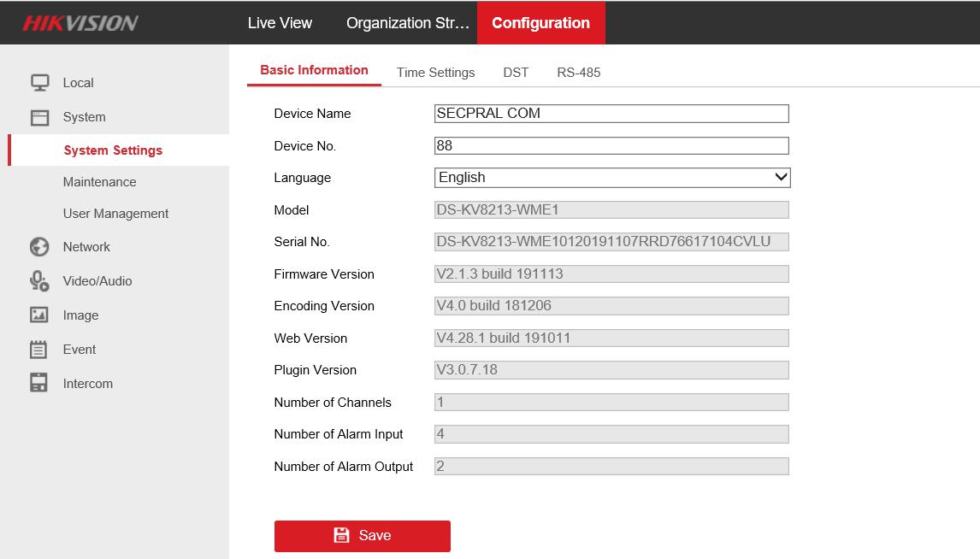Expand the Network section label
This screenshot has width=980, height=559.
click(86, 247)
